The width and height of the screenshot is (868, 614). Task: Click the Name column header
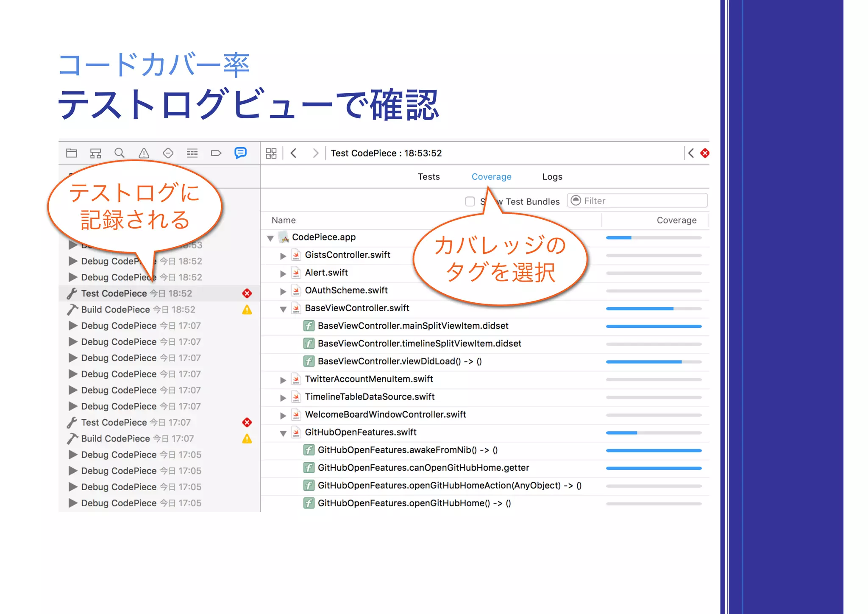tap(284, 220)
